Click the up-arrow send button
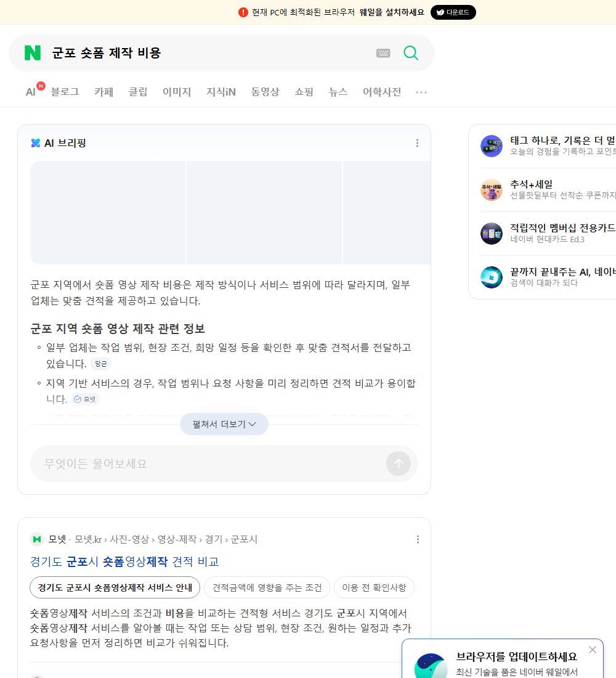 coord(399,464)
